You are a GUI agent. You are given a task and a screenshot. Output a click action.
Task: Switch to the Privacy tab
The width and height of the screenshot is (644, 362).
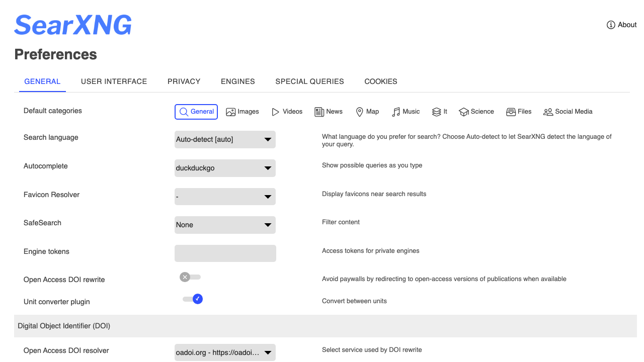pyautogui.click(x=184, y=81)
